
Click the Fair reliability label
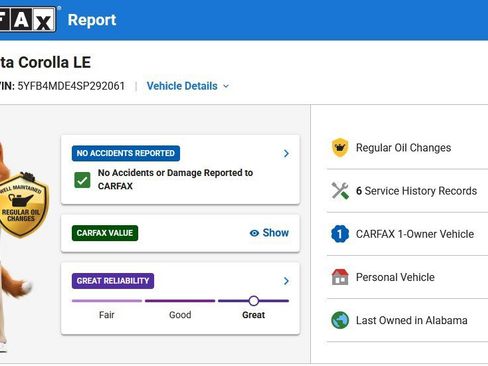pos(107,315)
